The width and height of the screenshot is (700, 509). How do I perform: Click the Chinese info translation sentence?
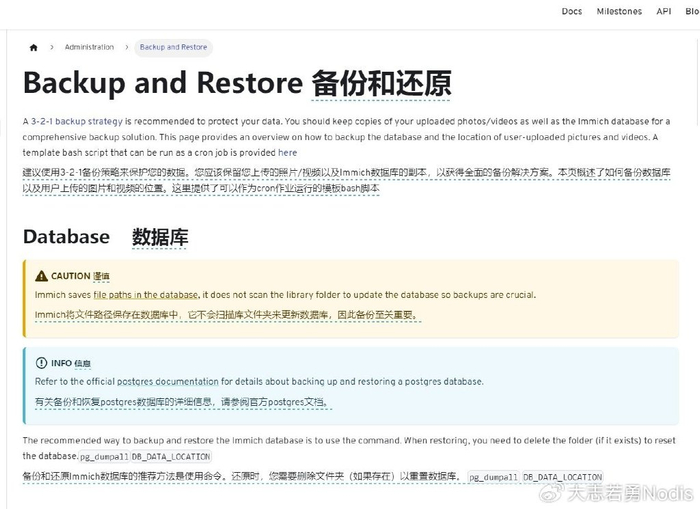click(x=183, y=402)
